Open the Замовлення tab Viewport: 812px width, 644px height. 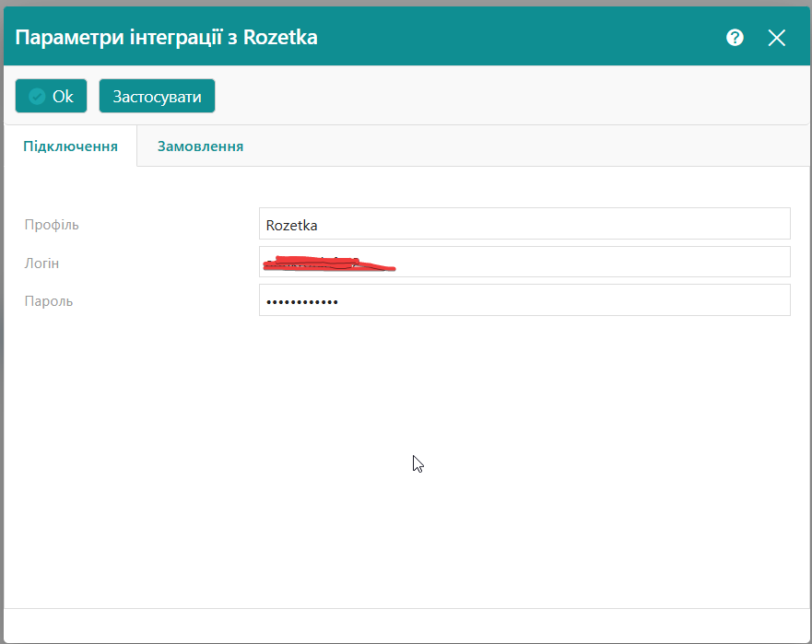200,146
